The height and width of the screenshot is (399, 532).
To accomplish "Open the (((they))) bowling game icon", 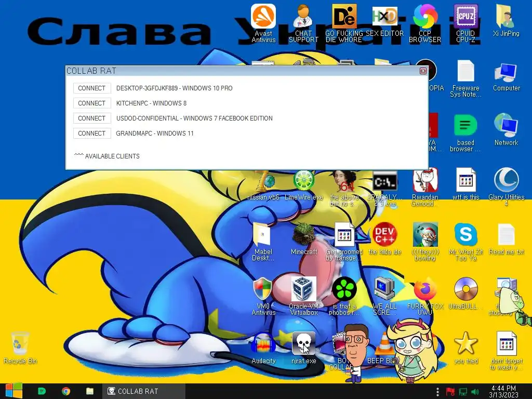I will [425, 242].
